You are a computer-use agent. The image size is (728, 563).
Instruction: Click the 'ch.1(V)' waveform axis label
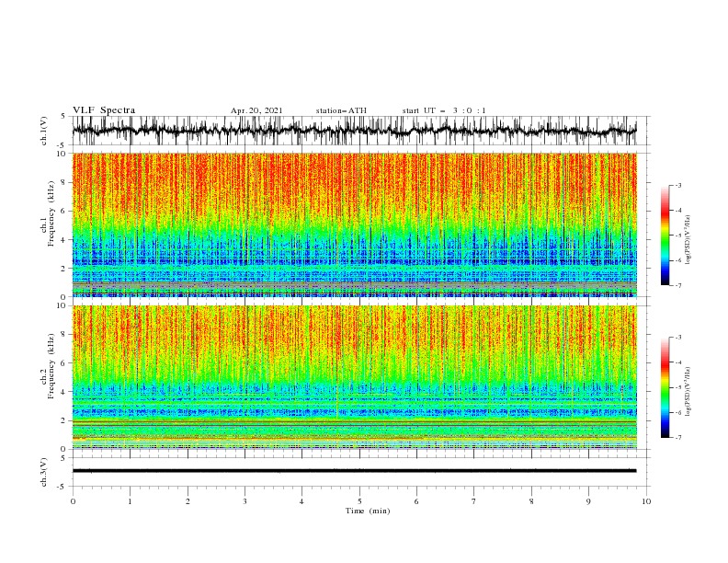(44, 131)
